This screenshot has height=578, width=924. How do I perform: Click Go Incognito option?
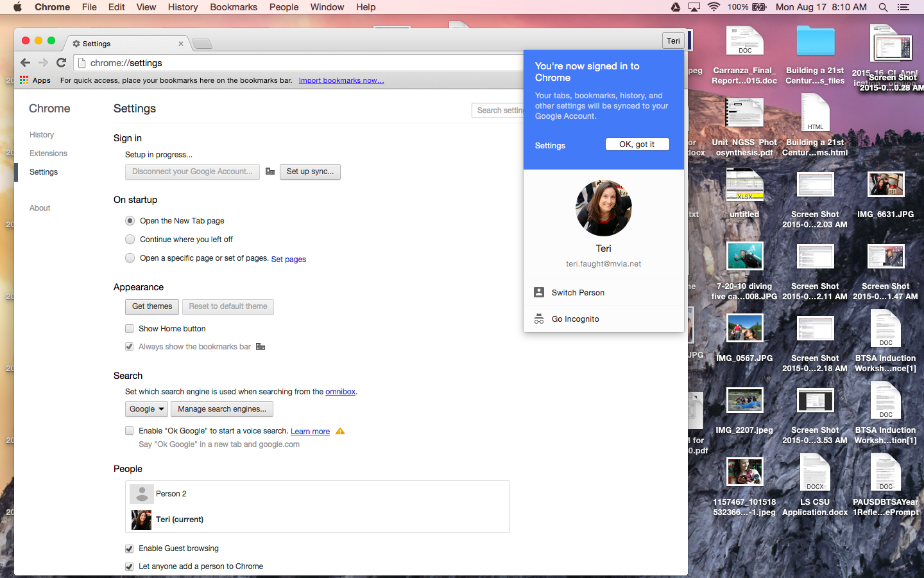[x=604, y=319]
